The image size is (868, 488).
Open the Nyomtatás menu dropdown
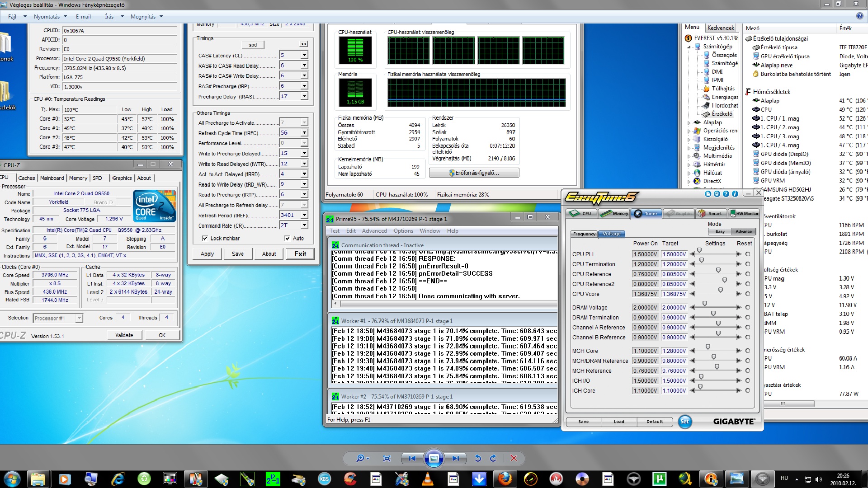point(50,17)
